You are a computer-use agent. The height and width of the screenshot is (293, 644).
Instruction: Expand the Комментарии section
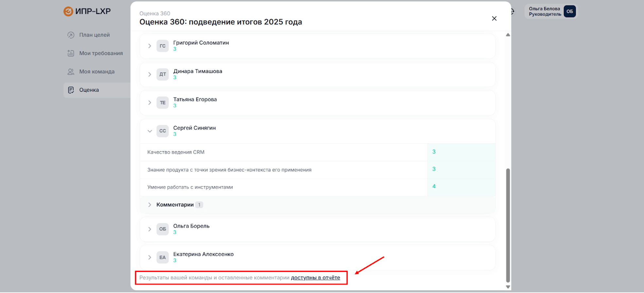(x=150, y=205)
